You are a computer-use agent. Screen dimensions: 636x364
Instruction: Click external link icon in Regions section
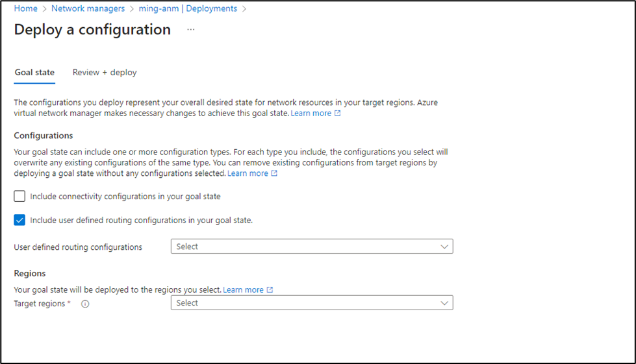tap(270, 290)
